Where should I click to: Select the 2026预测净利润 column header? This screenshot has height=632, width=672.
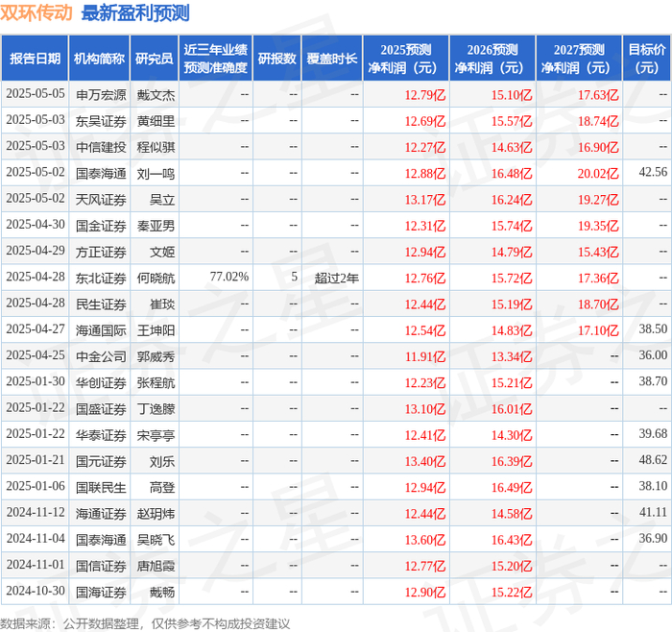coord(492,59)
